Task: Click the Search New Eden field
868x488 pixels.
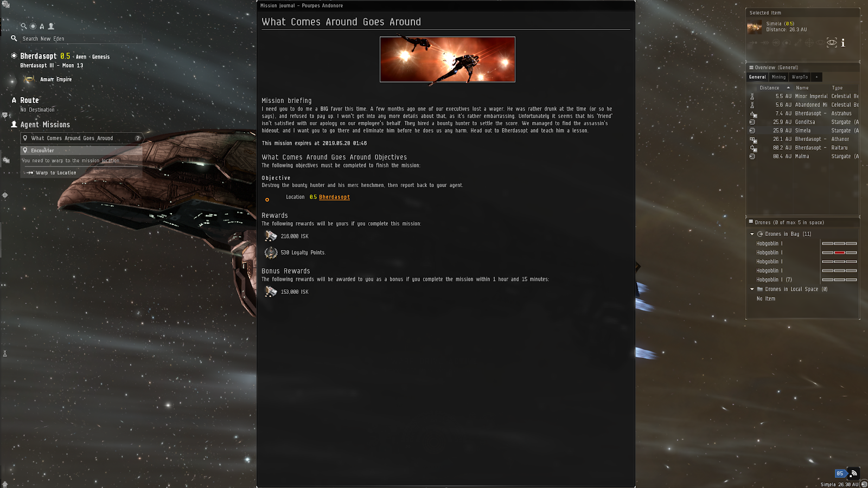Action: [81, 39]
